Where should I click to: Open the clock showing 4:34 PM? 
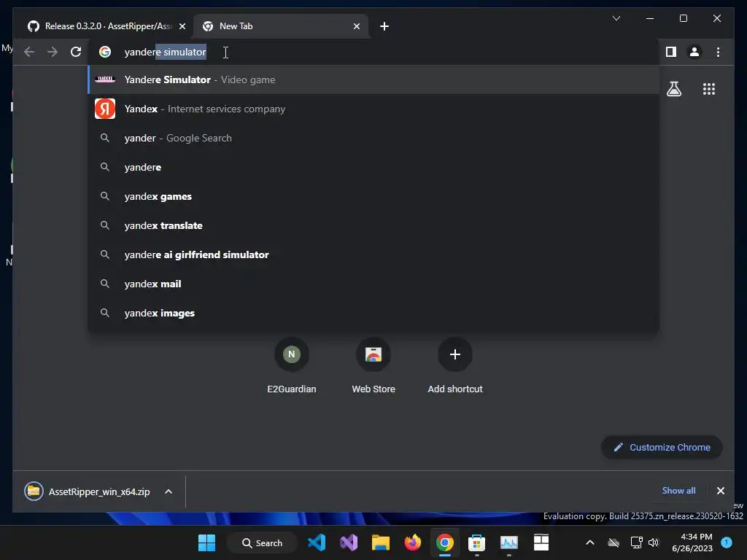pos(692,542)
